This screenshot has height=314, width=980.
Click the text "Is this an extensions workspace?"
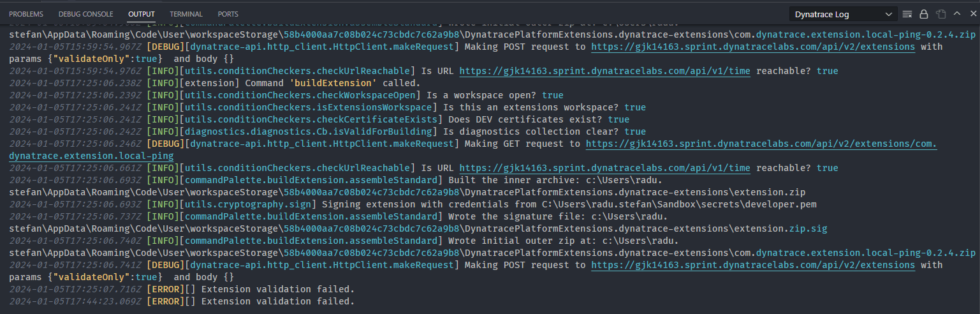point(531,107)
